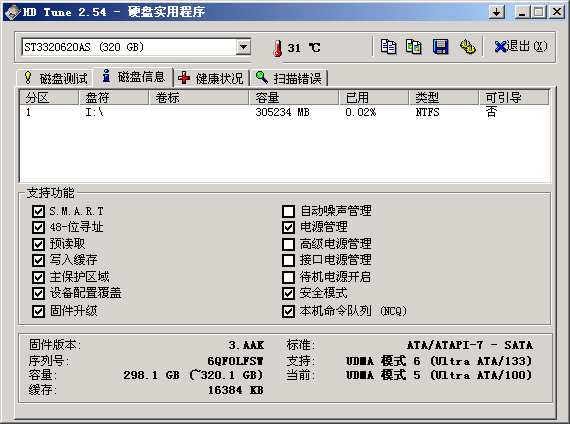Close the HD Tune window

(557, 12)
